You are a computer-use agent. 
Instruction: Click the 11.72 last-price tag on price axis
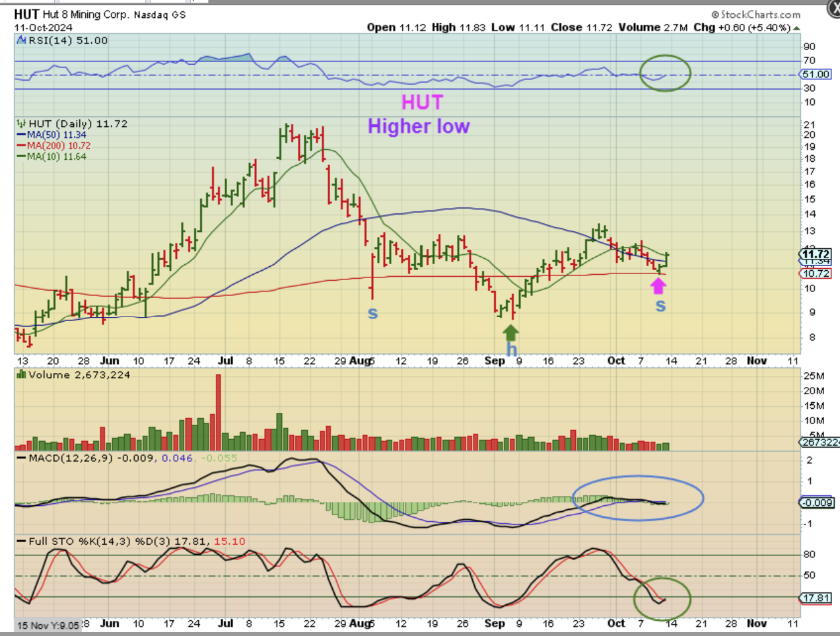815,254
